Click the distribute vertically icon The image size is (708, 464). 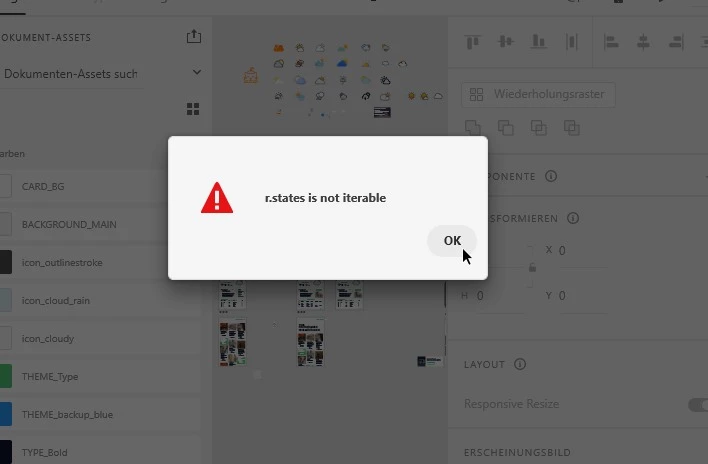(571, 42)
